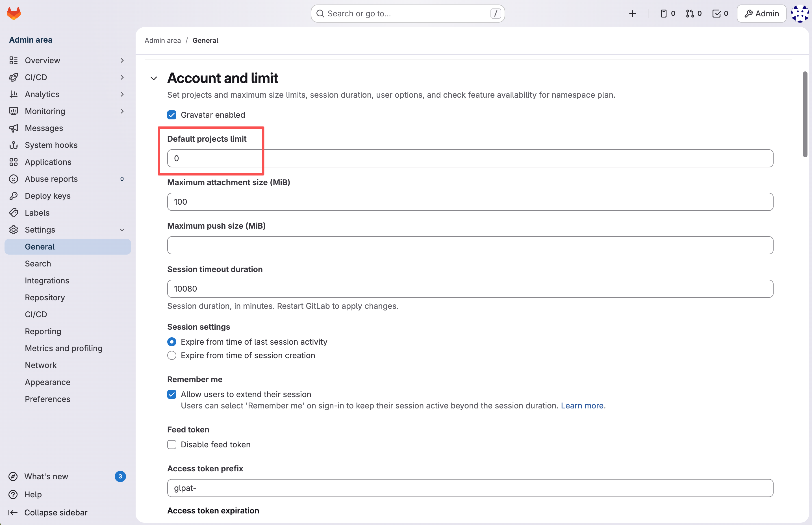Viewport: 812px width, 525px height.
Task: Click the user avatar in top bar
Action: (799, 14)
